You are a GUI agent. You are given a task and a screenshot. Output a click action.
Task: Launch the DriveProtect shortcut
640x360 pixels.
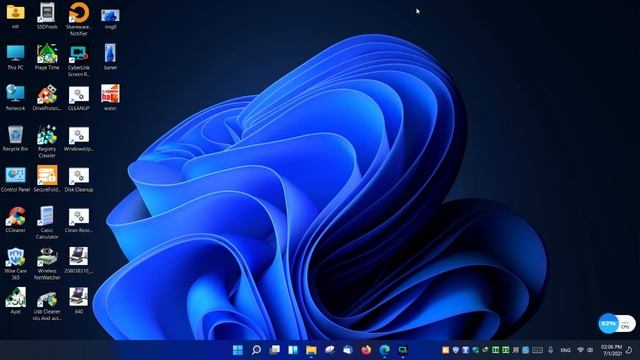(x=47, y=97)
